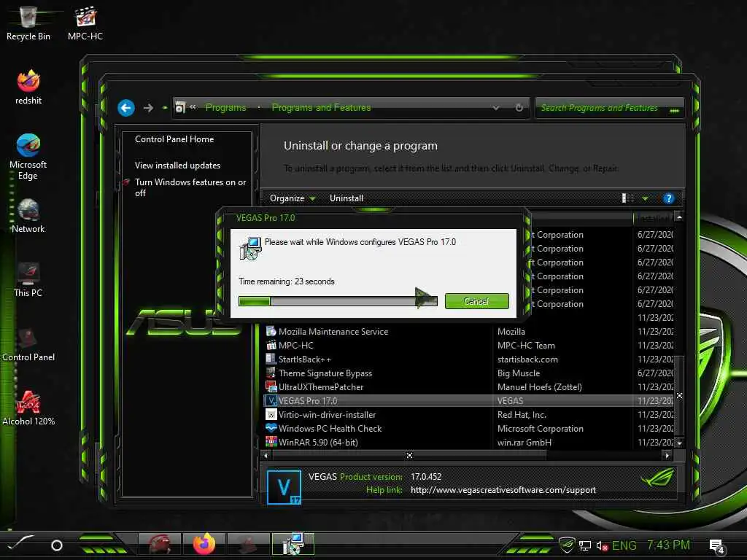Click the vertical scrollbar up arrow
Screen dimensions: 747x560
click(679, 217)
